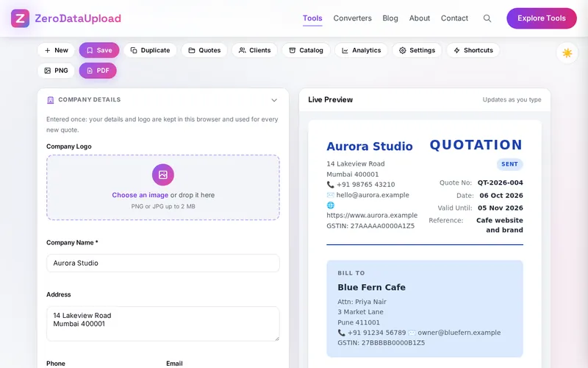Click the QUOTATION heading in preview
This screenshot has height=368, width=588.
pyautogui.click(x=476, y=145)
